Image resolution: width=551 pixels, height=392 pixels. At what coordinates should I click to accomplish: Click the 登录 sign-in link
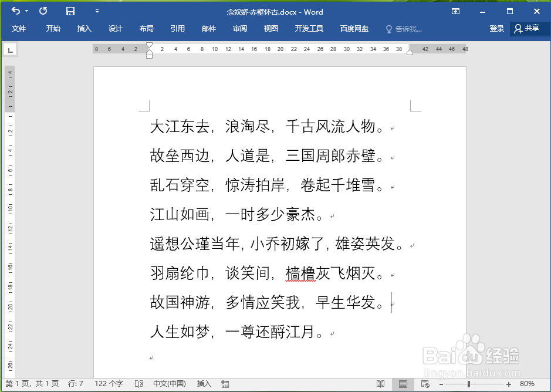click(496, 29)
